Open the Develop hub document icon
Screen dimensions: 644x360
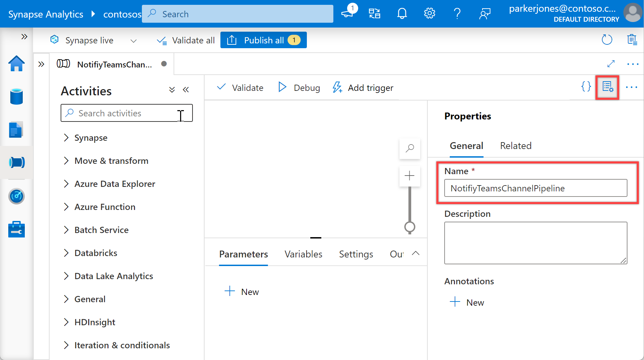16,130
